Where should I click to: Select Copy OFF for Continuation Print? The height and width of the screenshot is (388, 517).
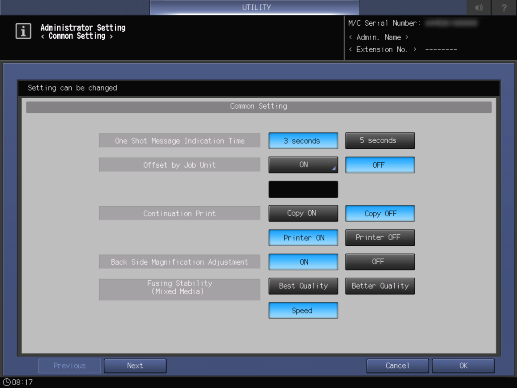coord(380,213)
